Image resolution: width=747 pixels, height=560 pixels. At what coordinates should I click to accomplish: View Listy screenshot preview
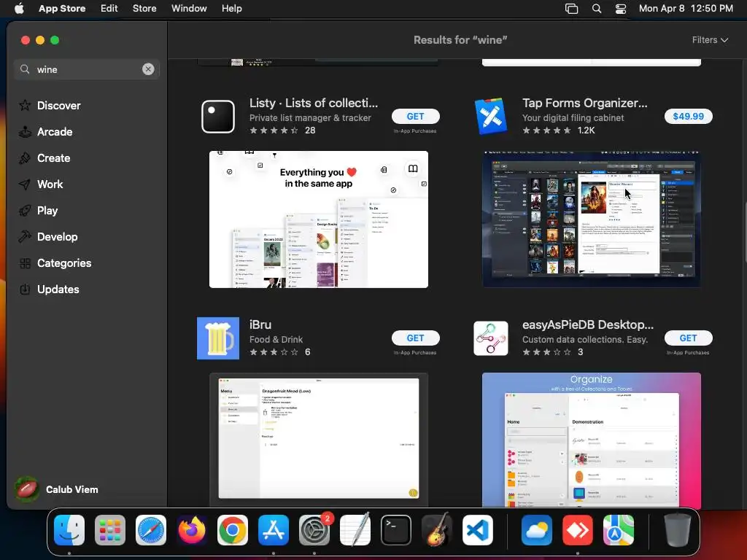[319, 219]
